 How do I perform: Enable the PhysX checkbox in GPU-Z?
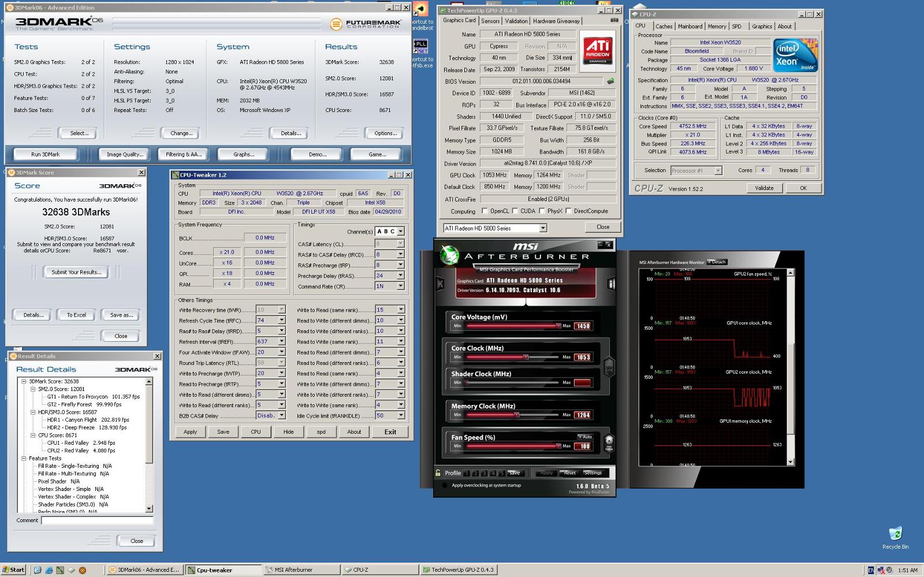pyautogui.click(x=542, y=211)
